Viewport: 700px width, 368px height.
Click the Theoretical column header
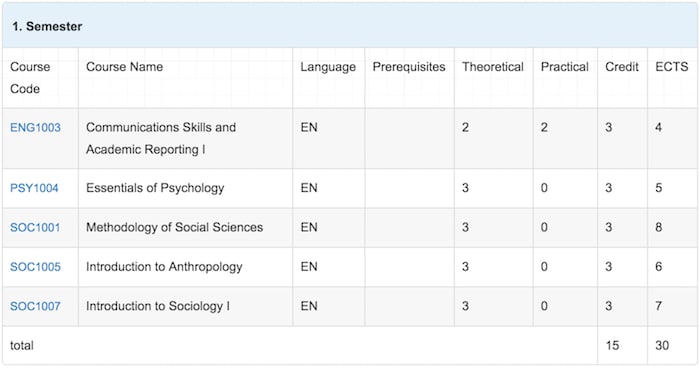(493, 67)
